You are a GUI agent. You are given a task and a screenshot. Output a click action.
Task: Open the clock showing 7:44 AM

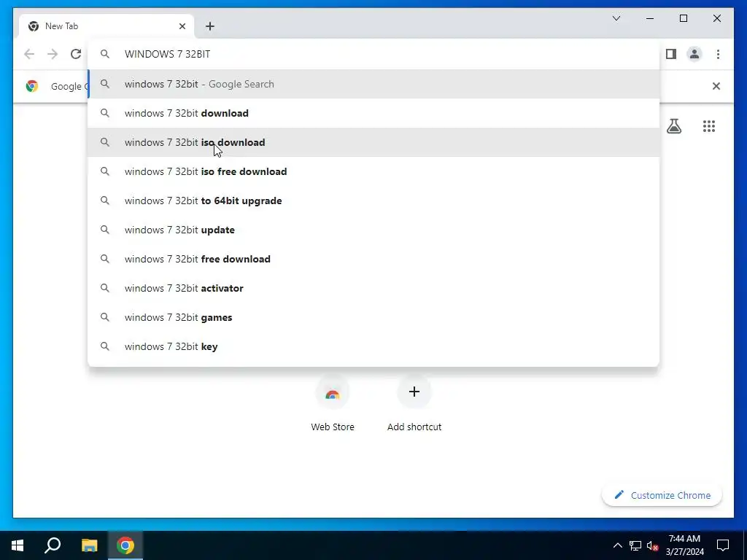[x=684, y=545]
